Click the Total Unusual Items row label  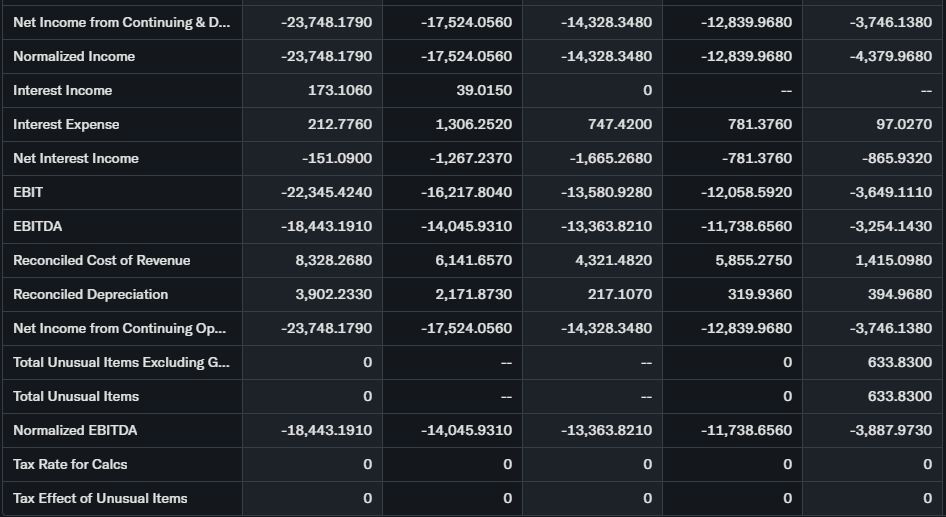76,397
